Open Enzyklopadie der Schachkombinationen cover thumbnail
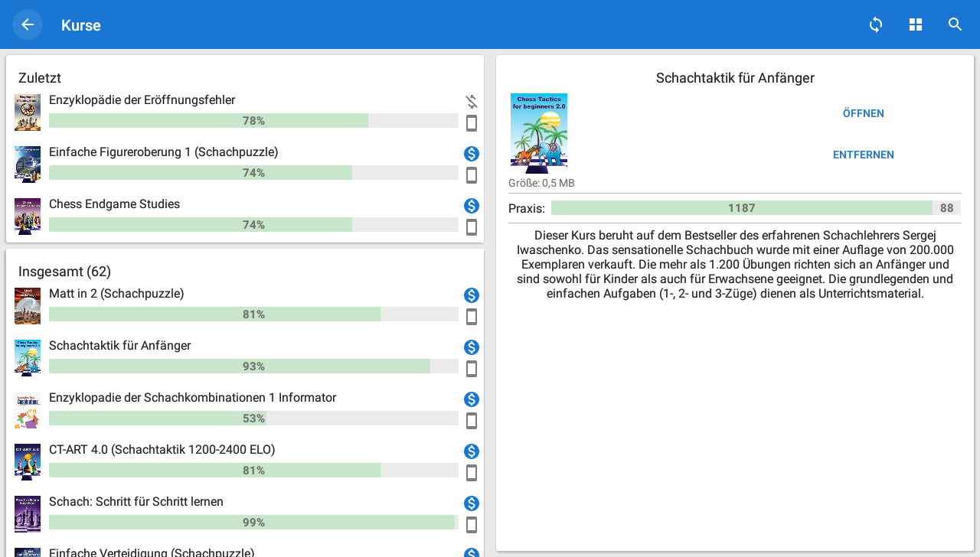Screen dimensions: 980x557 click(x=28, y=410)
